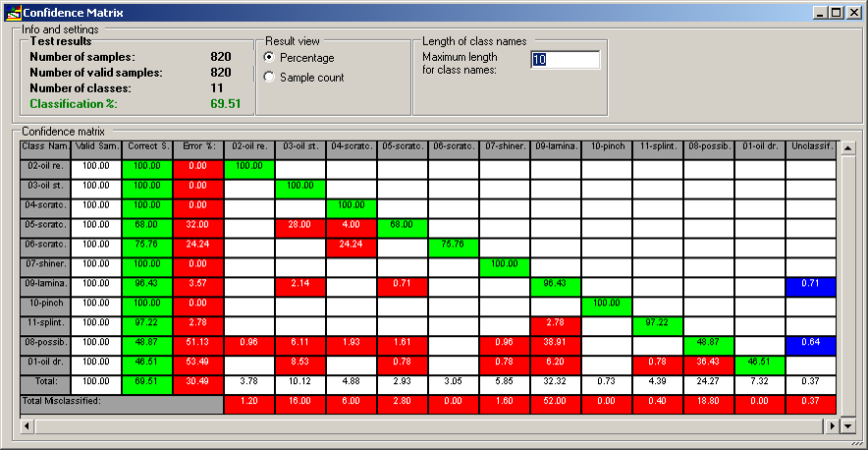Select the 'Total:' row header
The image size is (868, 450).
pyautogui.click(x=45, y=385)
